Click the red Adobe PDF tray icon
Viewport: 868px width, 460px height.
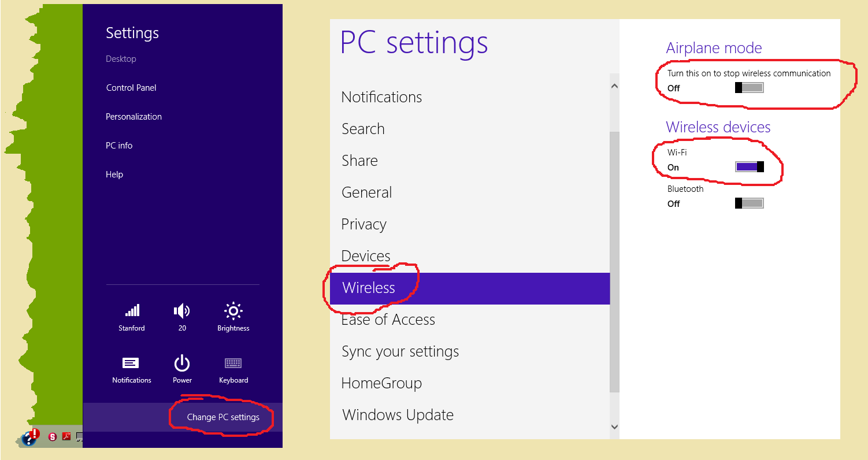coord(66,437)
